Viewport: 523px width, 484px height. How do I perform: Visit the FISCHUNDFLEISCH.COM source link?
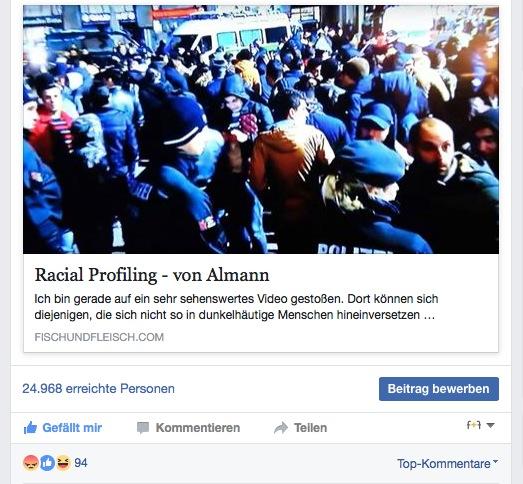[x=99, y=337]
